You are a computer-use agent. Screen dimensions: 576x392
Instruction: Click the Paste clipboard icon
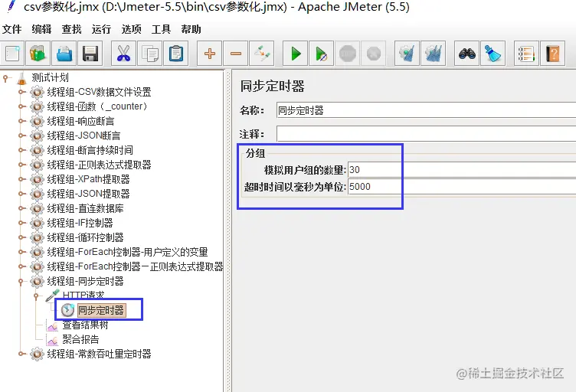point(176,54)
